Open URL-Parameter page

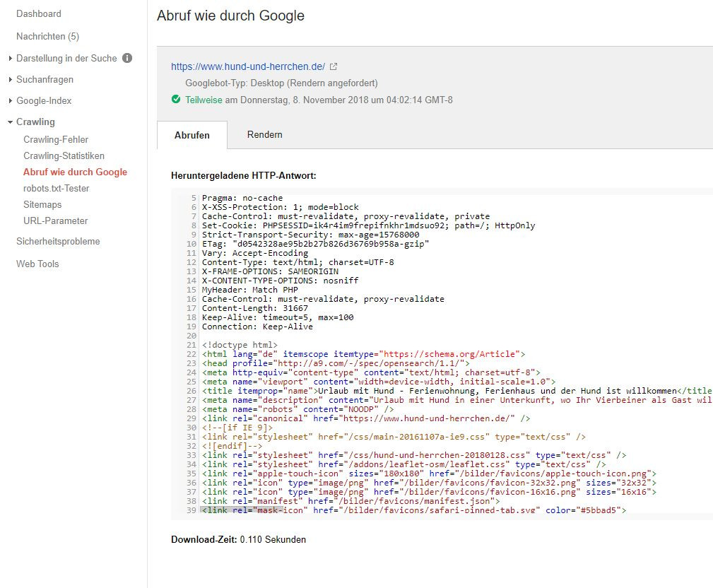pyautogui.click(x=56, y=221)
